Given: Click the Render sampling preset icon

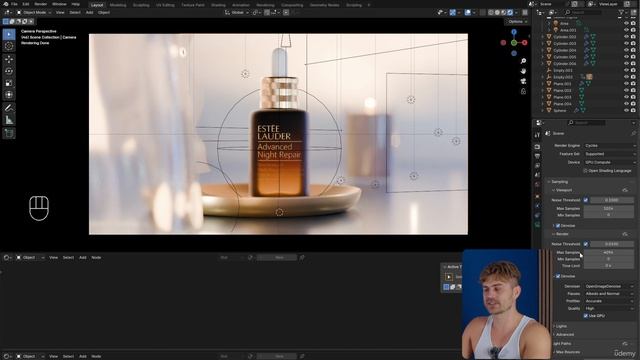Looking at the screenshot, I should (x=625, y=234).
